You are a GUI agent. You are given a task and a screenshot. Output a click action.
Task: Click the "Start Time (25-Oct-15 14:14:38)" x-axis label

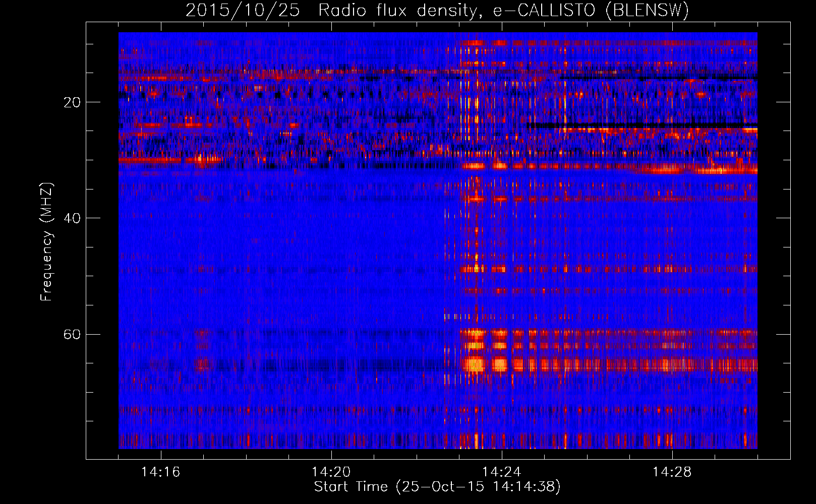click(x=437, y=487)
